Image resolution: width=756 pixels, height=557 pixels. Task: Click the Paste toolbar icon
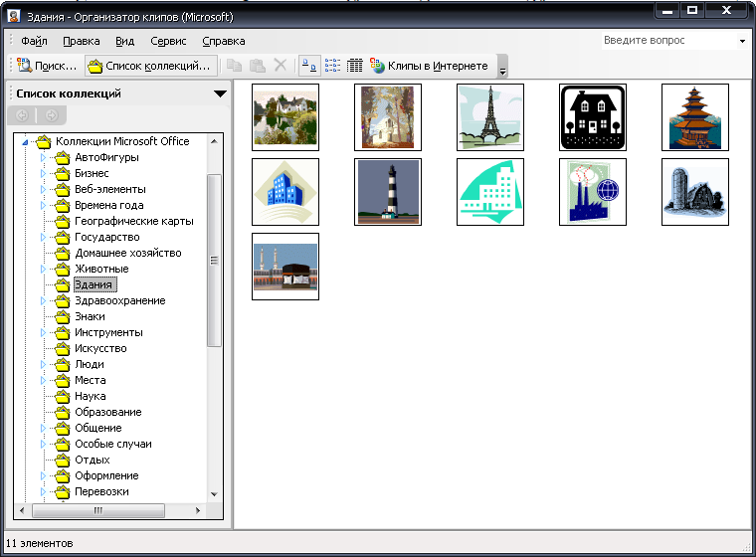(x=258, y=66)
